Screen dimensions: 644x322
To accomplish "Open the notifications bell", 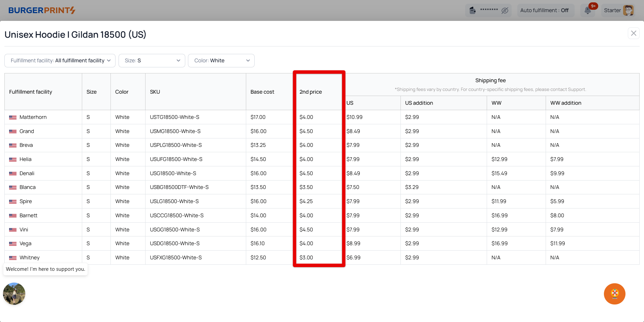I will coord(588,10).
